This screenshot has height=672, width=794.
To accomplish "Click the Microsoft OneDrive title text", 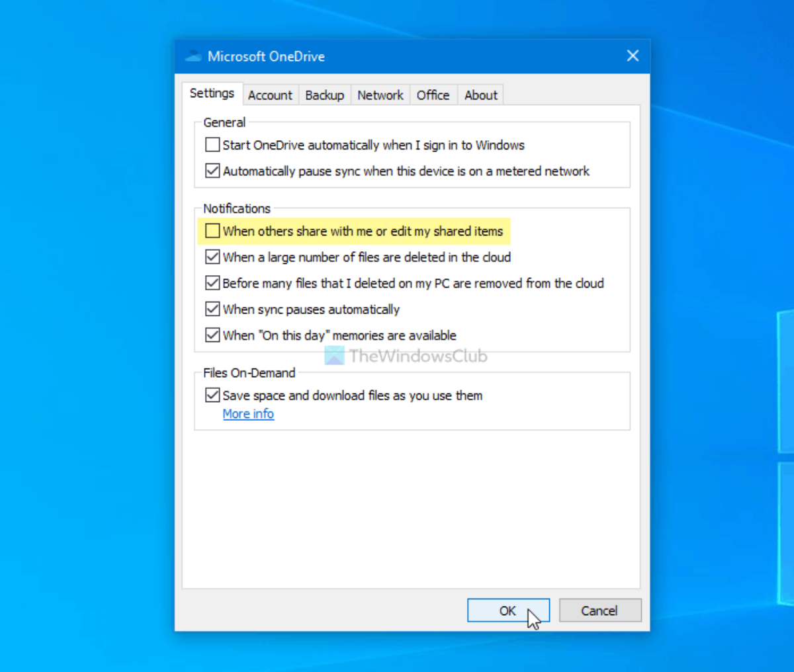I will click(266, 56).
